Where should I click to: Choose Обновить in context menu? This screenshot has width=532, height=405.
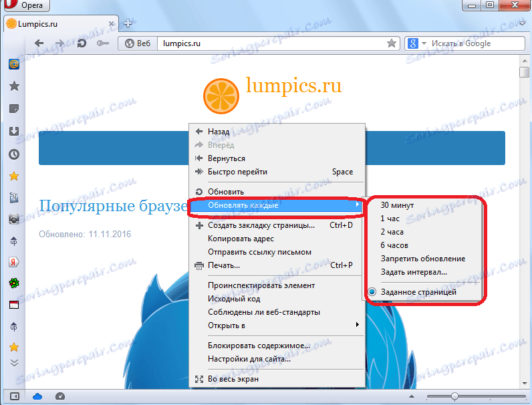pos(277,192)
